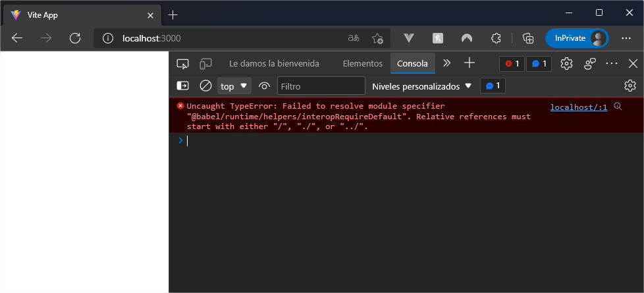Minimize the browser window
The image size is (644, 293).
(569, 13)
